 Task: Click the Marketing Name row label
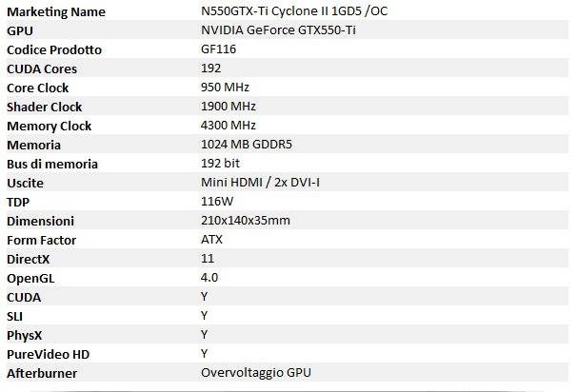(x=56, y=11)
